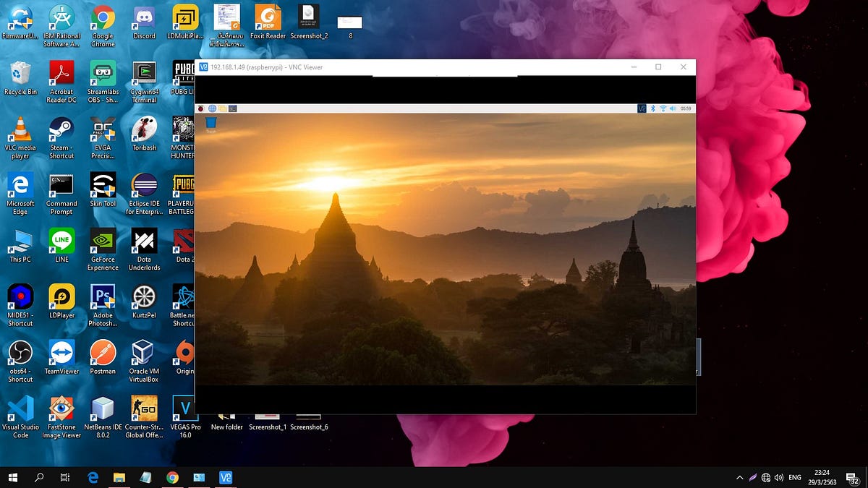Open the Action Center notifications
Screen dimensions: 868x488
click(853, 478)
